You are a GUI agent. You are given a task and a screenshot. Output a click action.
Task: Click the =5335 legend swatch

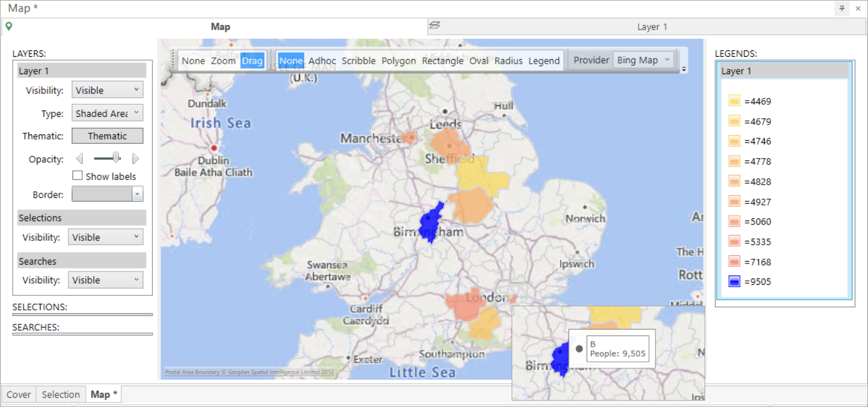pyautogui.click(x=734, y=241)
